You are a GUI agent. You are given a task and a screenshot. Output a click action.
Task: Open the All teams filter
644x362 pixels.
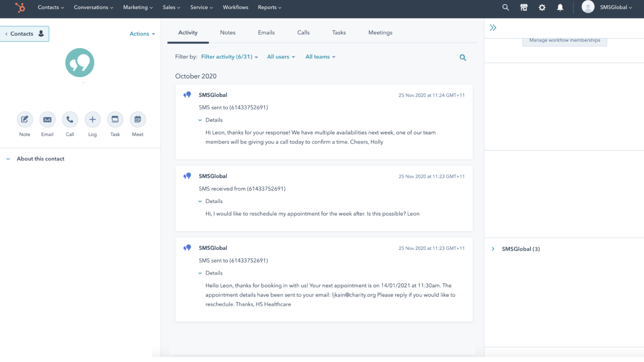tap(320, 57)
